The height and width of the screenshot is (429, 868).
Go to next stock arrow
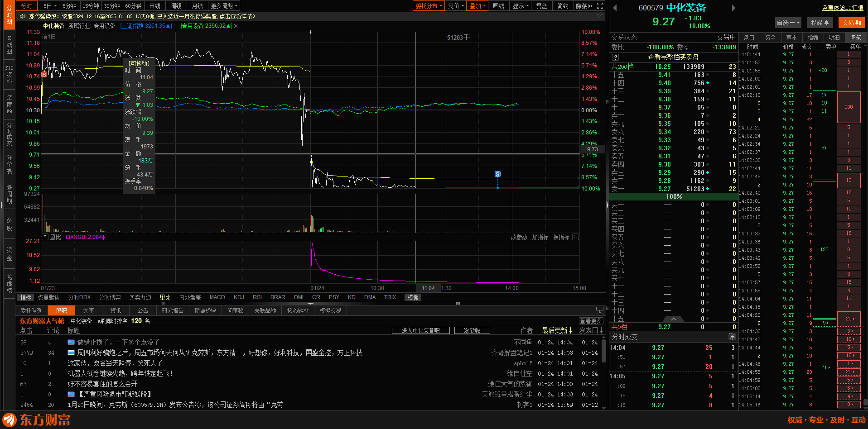coord(734,8)
